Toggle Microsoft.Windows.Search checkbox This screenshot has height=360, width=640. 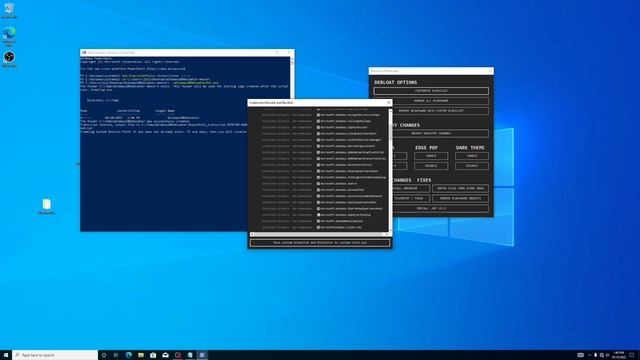318,184
